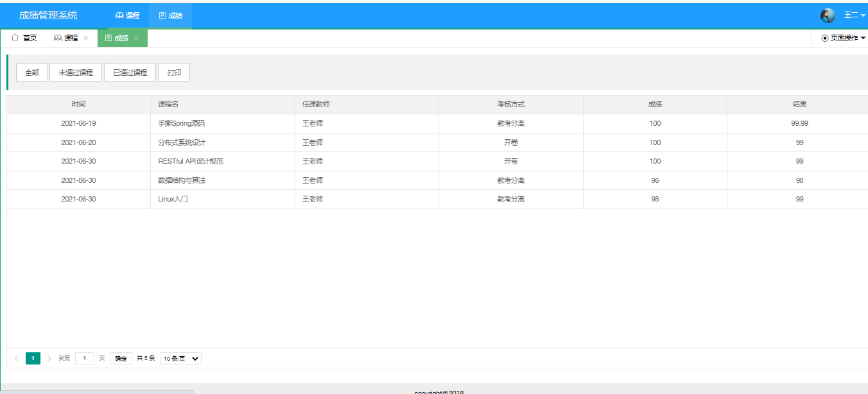Screen dimensions: 868x394
Task: Click the page number input field
Action: (85, 359)
